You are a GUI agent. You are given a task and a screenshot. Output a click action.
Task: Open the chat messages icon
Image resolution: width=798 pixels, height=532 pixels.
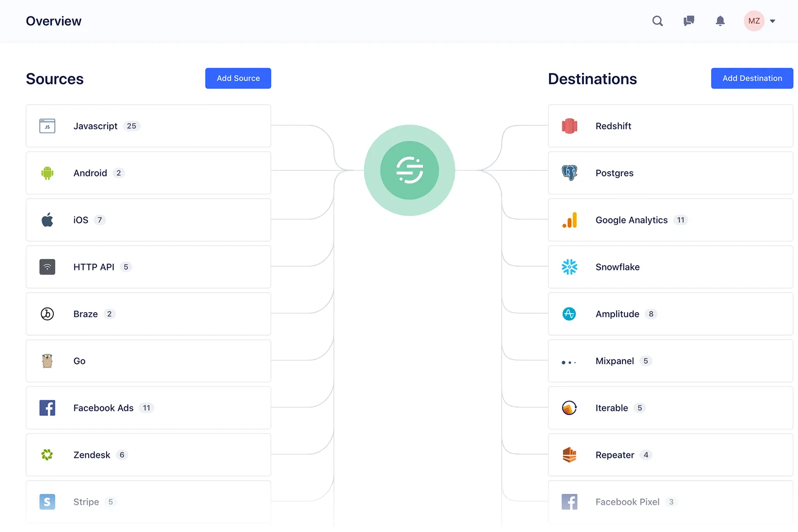click(x=689, y=21)
